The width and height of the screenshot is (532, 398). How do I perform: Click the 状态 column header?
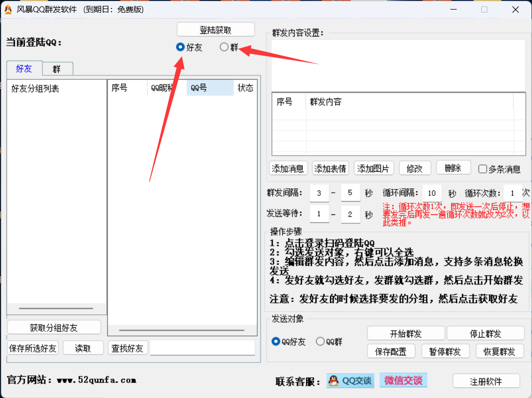point(245,88)
